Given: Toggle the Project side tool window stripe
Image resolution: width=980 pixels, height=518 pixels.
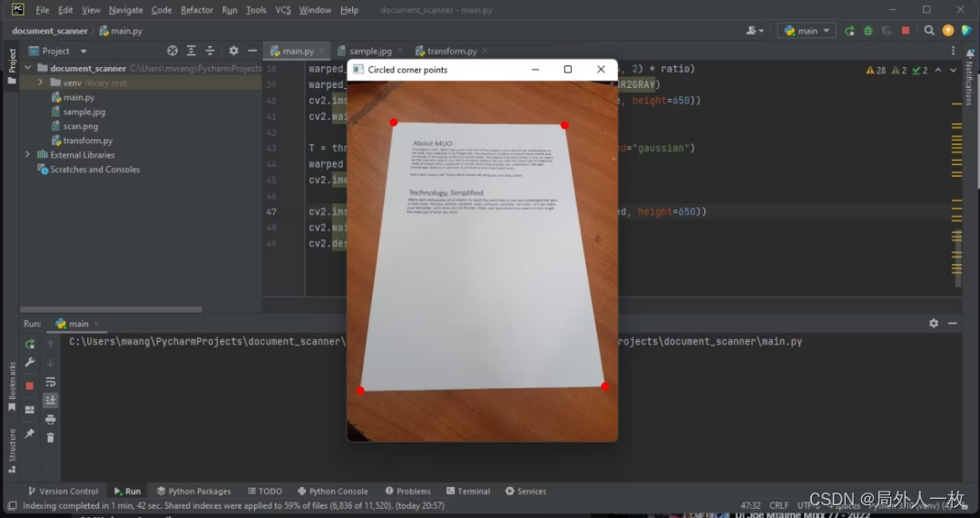Looking at the screenshot, I should 12,65.
